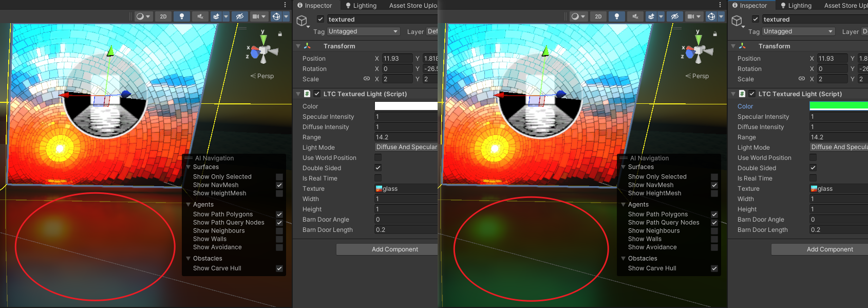
Task: Click the 2D view button in right scene toolbar
Action: click(598, 16)
